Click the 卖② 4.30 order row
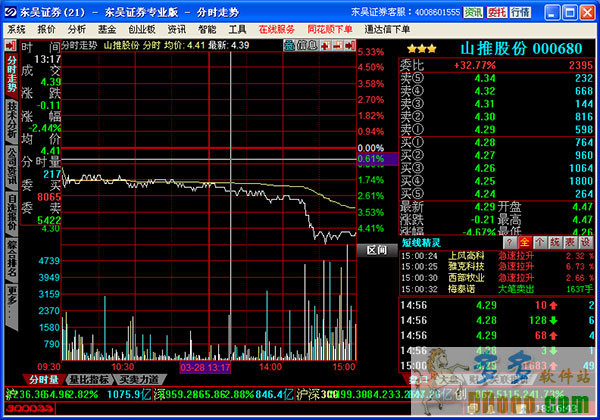The width and height of the screenshot is (600, 420). [x=497, y=117]
